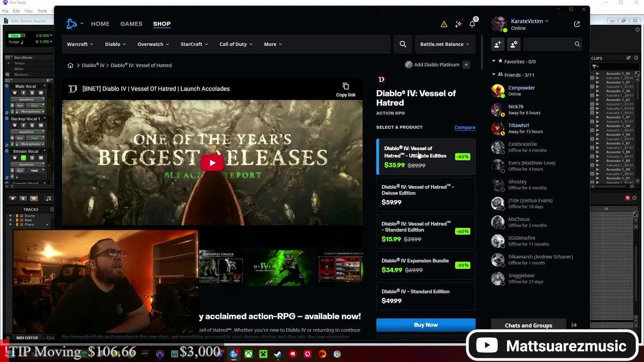Click the Ubisoft icon in the taskbar
The image size is (644, 362).
337,354
